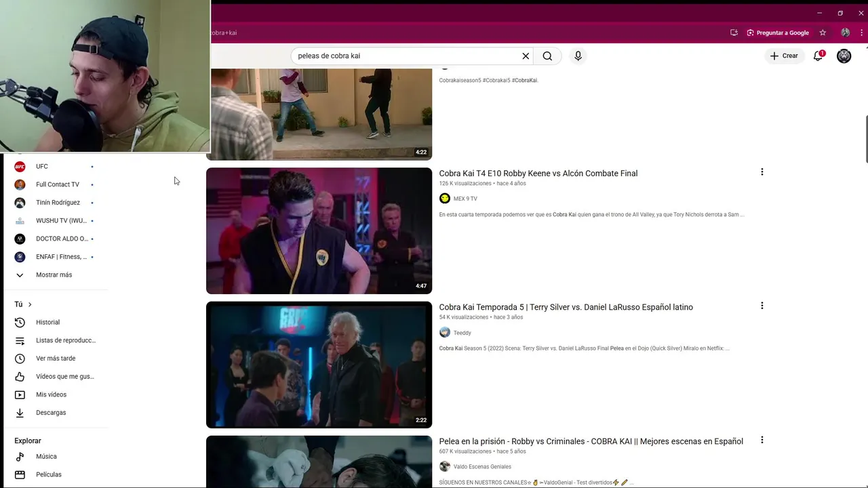This screenshot has height=488, width=868.
Task: Open Descargas in sidebar
Action: 54,413
